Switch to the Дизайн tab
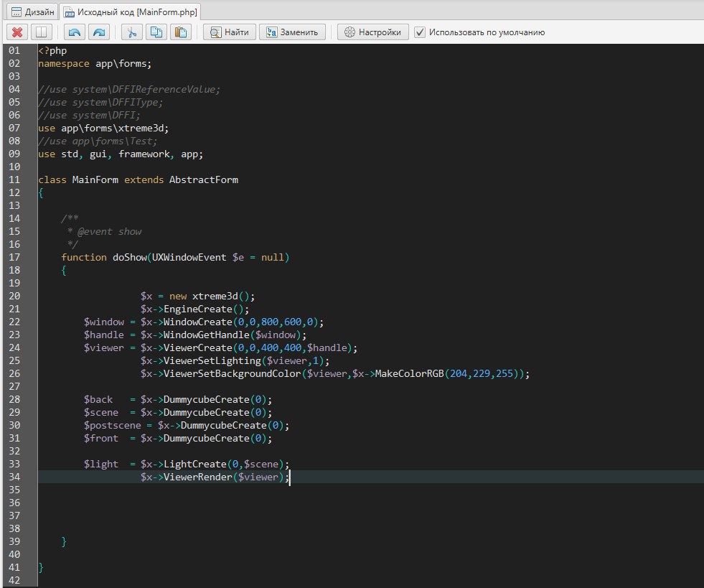Screen dimensions: 704x588 pos(32,12)
